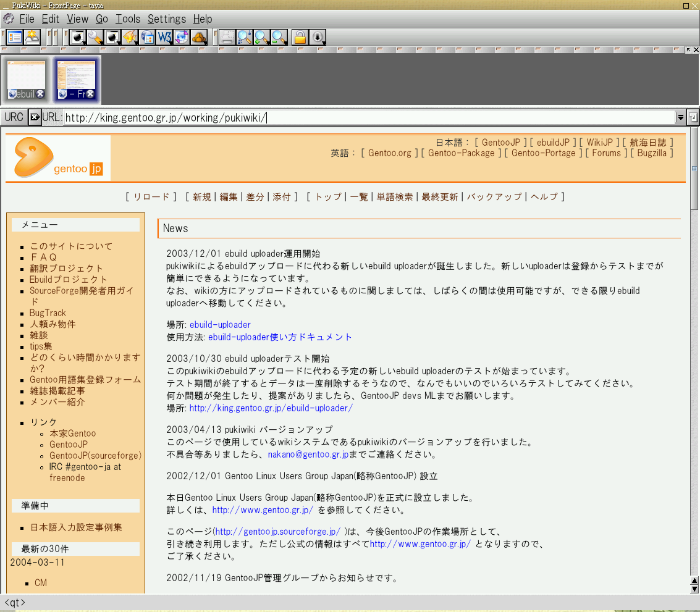Viewport: 700px width, 612px height.
Task: Open the Edit menu
Action: [51, 19]
